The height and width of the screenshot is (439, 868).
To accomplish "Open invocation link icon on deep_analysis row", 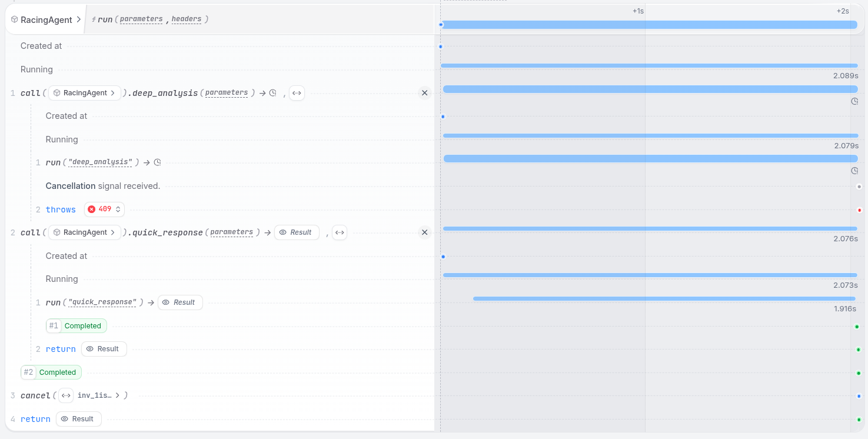I will click(x=297, y=93).
